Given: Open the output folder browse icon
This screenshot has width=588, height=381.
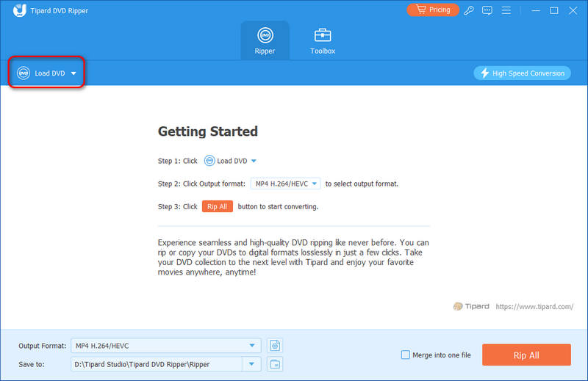Looking at the screenshot, I should [275, 364].
